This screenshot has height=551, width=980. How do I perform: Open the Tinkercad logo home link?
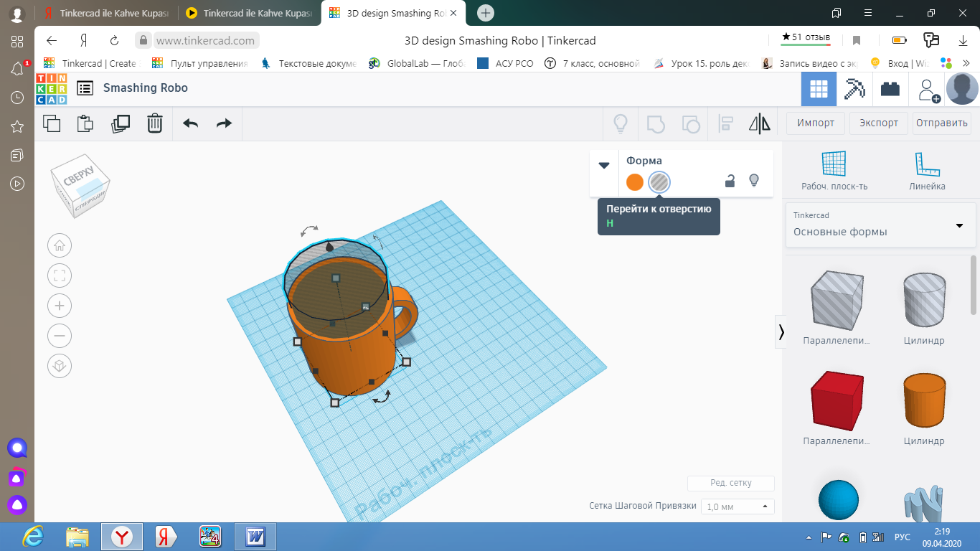pos(52,88)
